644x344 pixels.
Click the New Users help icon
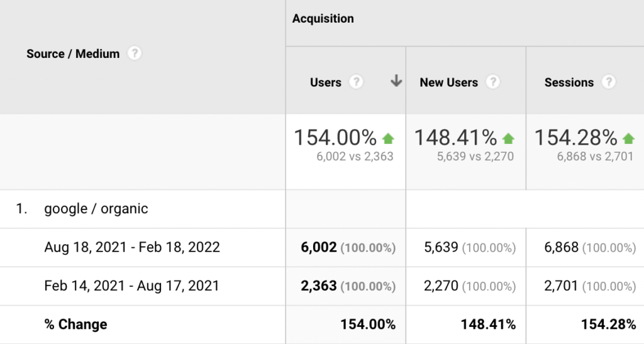pyautogui.click(x=493, y=82)
